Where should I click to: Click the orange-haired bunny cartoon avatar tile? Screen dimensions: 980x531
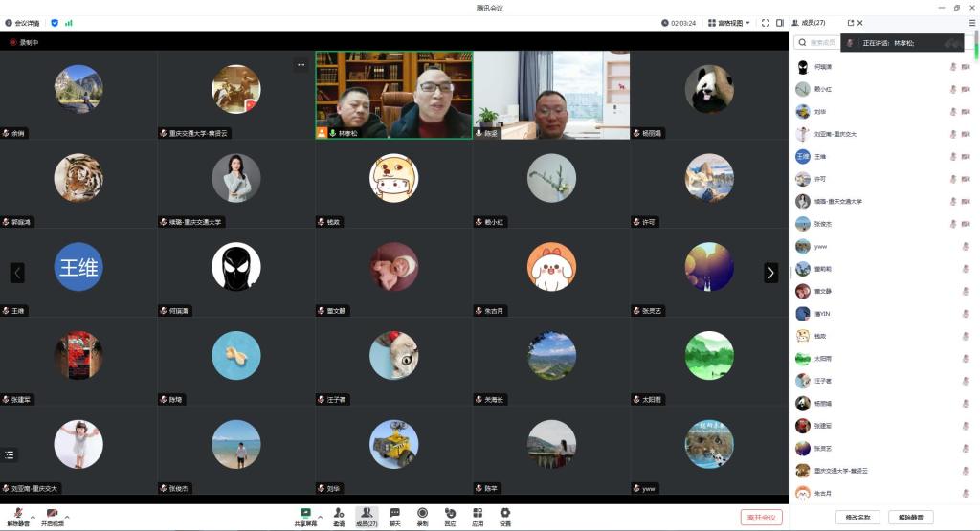pyautogui.click(x=551, y=267)
